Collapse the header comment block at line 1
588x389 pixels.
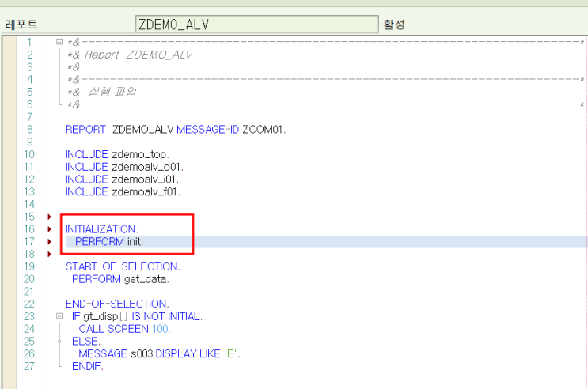tap(59, 42)
